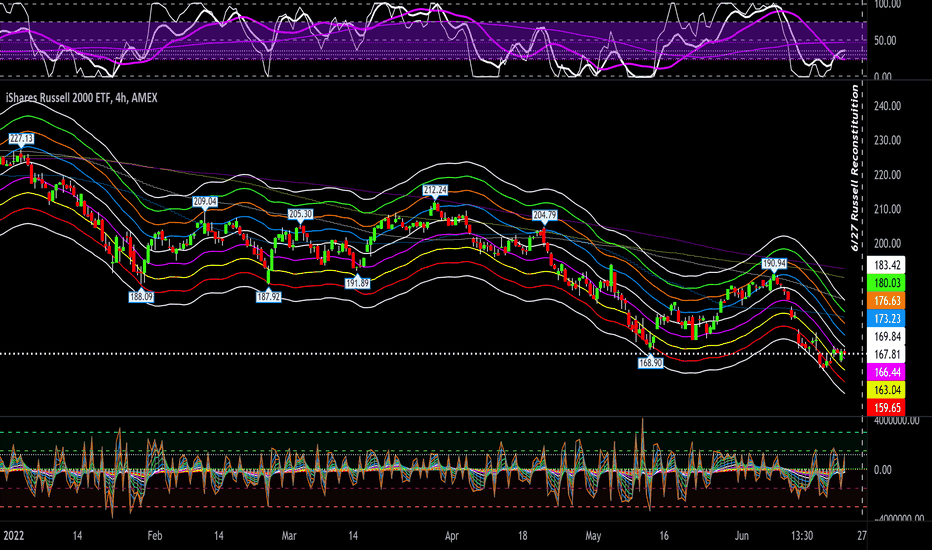Click the 18 date label in April
The image size is (932, 550).
click(522, 536)
